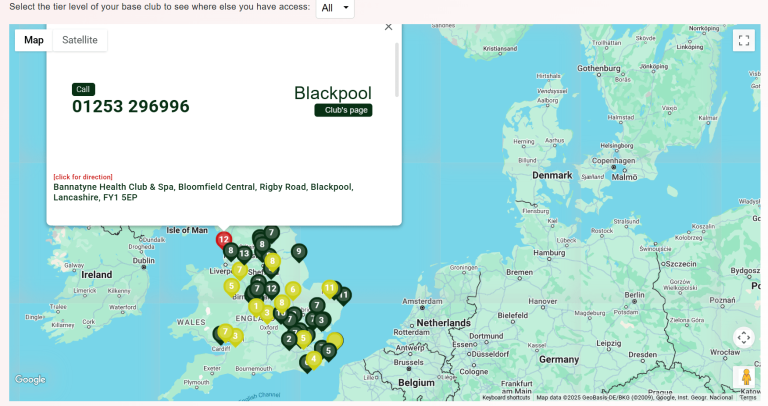Click the yellow marker numbered 6
The image size is (768, 406).
[x=293, y=290]
